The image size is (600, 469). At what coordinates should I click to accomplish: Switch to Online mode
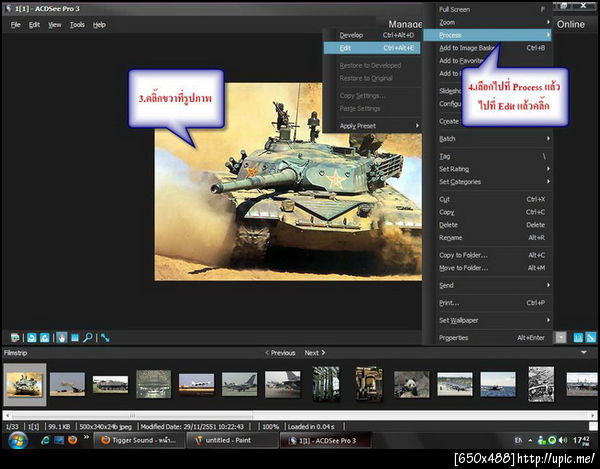(x=571, y=24)
